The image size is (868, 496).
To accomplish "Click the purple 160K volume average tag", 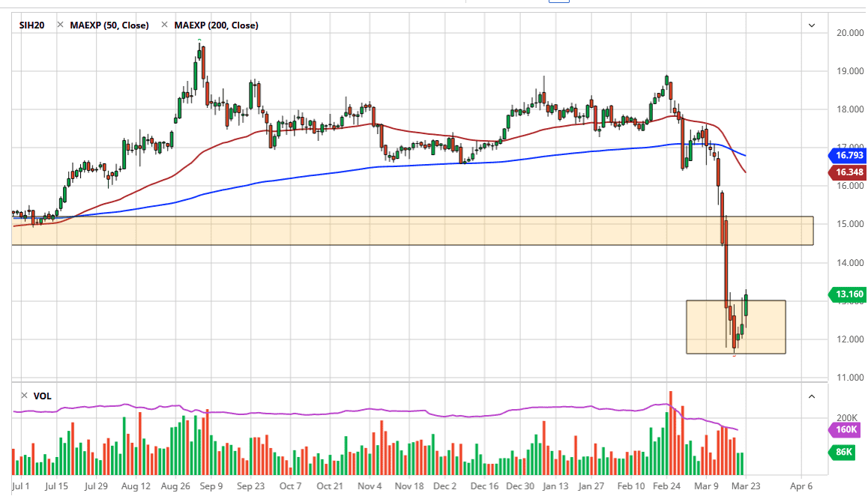I will [x=846, y=430].
